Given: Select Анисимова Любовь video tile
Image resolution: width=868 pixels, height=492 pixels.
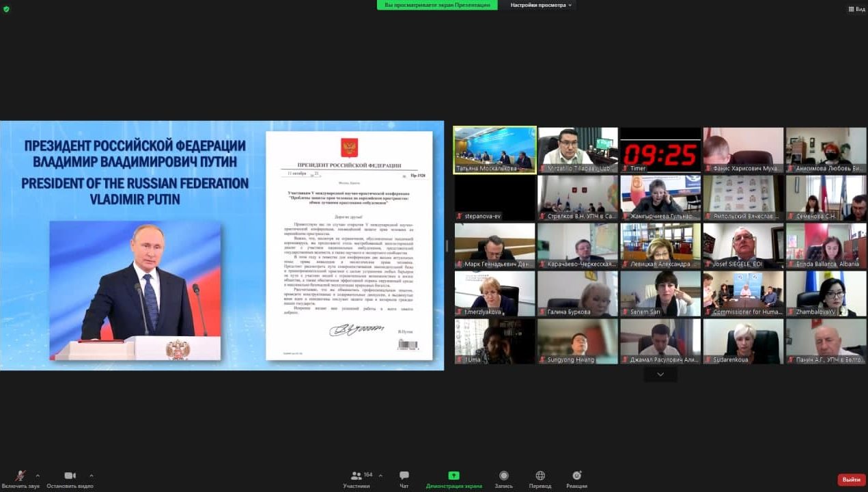Looking at the screenshot, I should (x=826, y=150).
